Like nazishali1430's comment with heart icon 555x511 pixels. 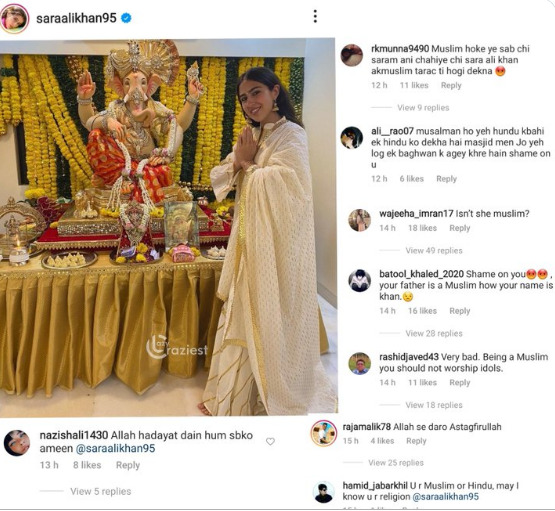(x=270, y=441)
